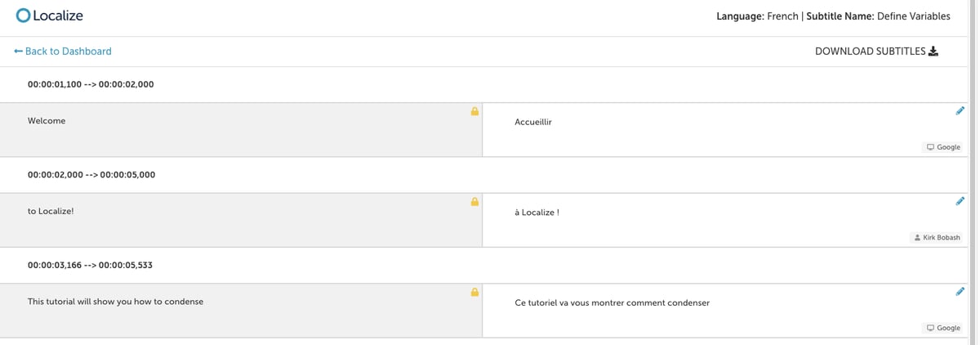Select the 'Accueillir' translation text field
980x345 pixels.
click(x=725, y=130)
